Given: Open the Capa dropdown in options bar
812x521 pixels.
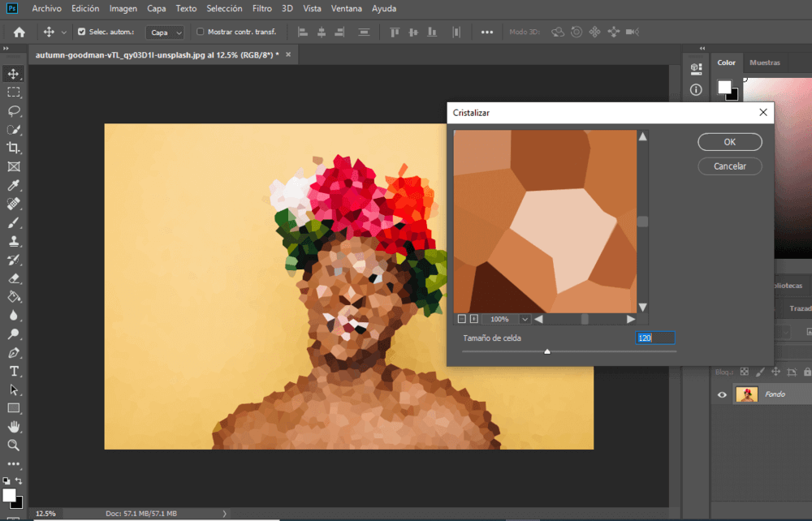Looking at the screenshot, I should point(165,32).
